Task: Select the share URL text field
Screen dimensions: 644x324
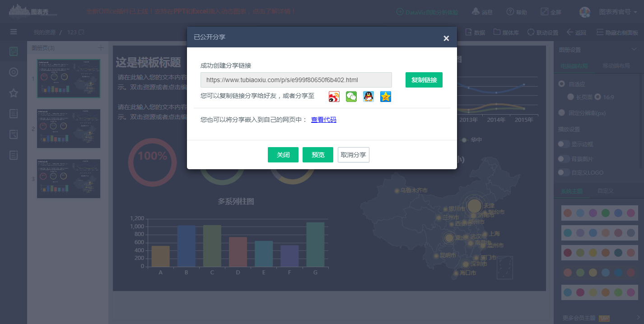Action: click(296, 80)
